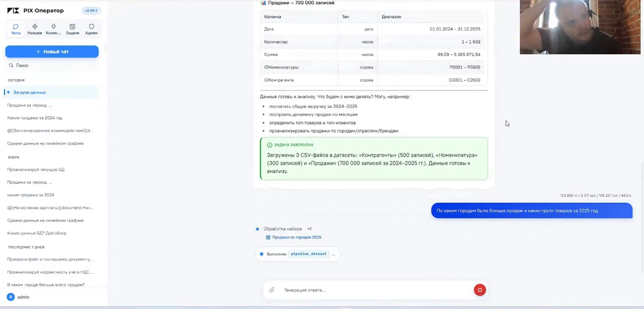Open the Проанализируй текущую БД chat
644x309 pixels.
pyautogui.click(x=36, y=169)
